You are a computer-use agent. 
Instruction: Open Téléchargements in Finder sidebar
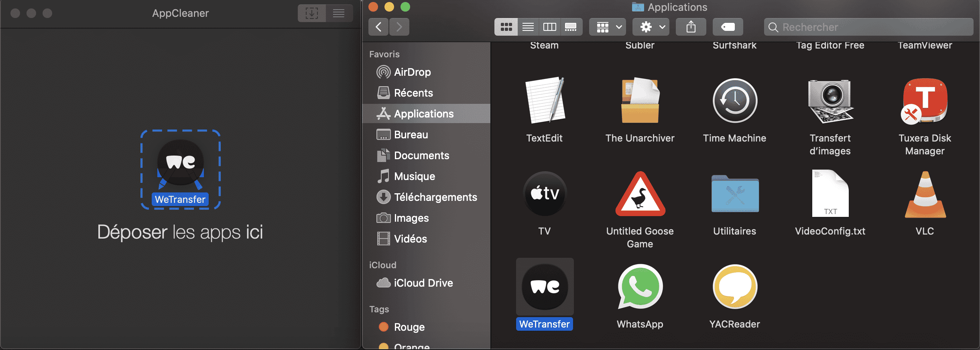coord(426,197)
